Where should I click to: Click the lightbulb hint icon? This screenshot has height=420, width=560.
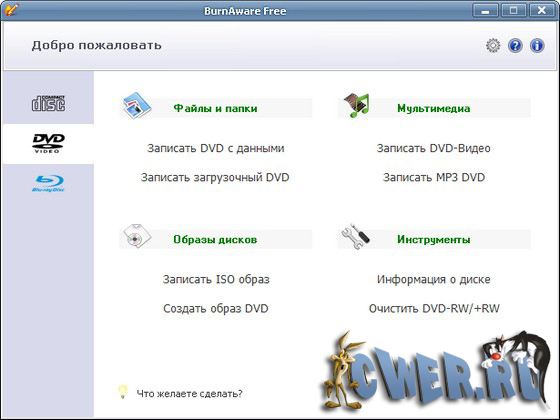tap(122, 392)
